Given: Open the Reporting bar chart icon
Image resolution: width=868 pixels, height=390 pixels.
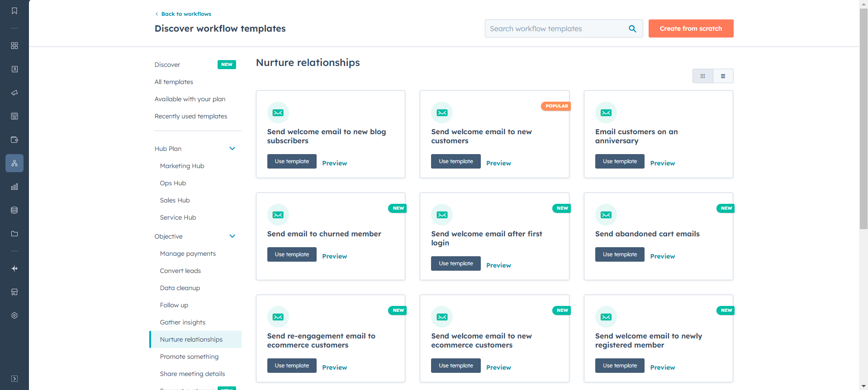Looking at the screenshot, I should click(x=14, y=187).
